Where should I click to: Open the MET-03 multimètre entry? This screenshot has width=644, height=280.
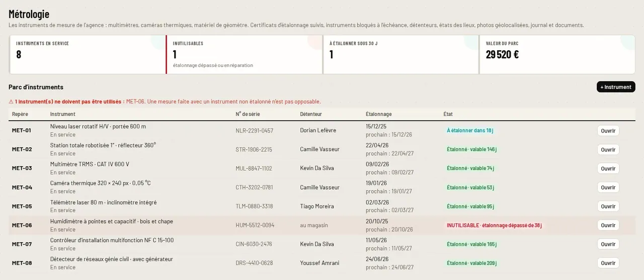(608, 168)
